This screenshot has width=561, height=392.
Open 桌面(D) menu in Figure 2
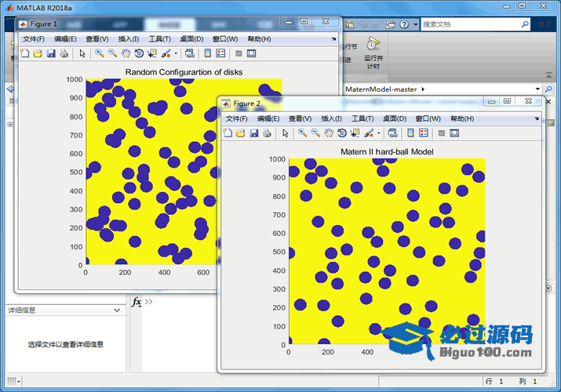[395, 118]
